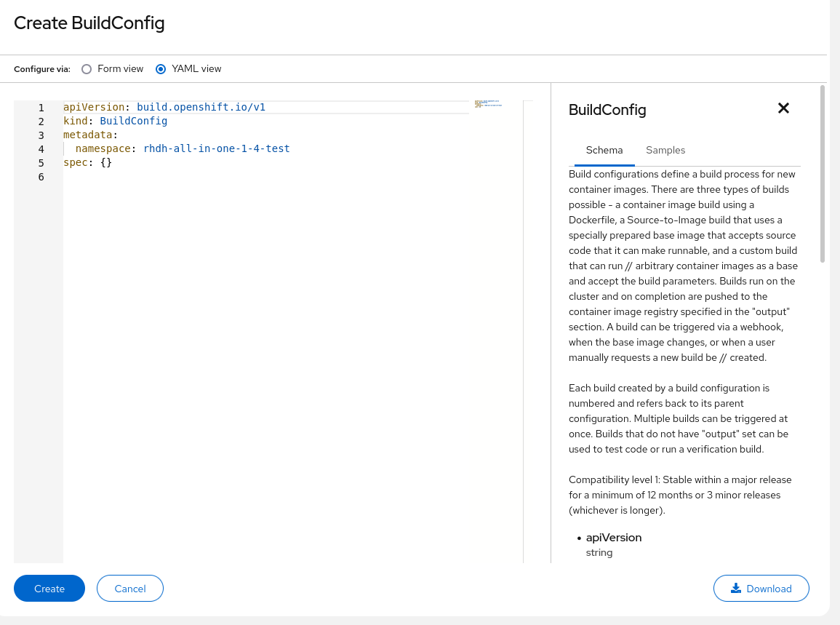Click the BuildConfig value on the kind line
Viewport: 840px width, 625px height.
[133, 122]
